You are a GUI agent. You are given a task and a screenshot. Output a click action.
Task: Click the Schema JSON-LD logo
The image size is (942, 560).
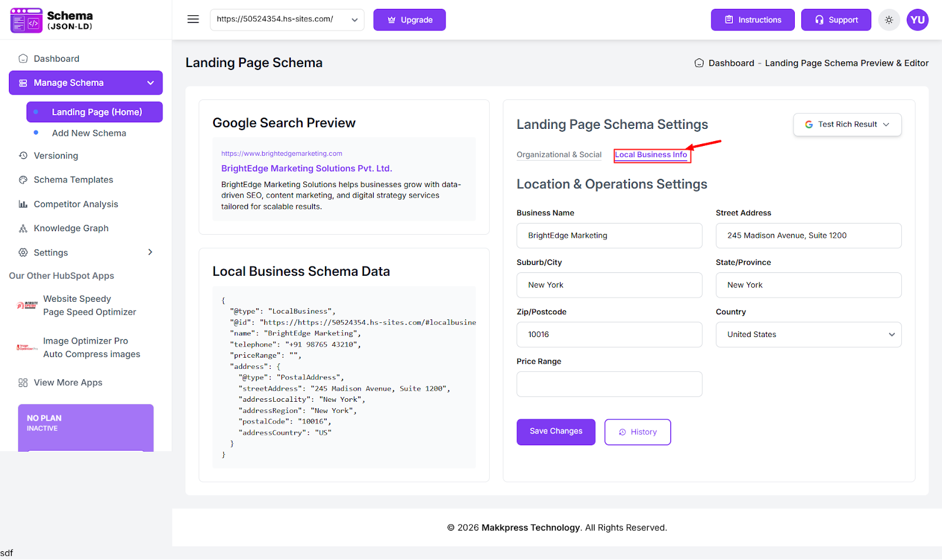pyautogui.click(x=52, y=20)
